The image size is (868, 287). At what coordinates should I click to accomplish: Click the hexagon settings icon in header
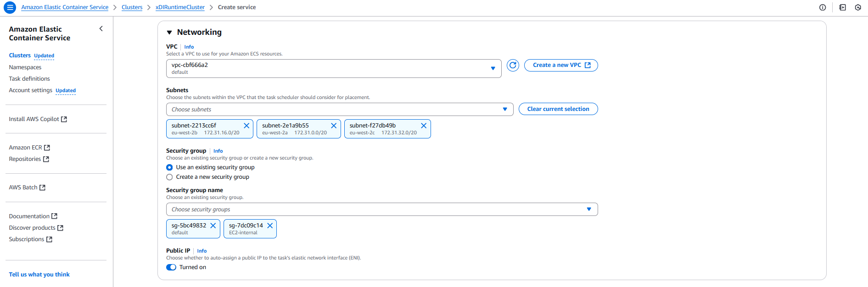tap(858, 7)
